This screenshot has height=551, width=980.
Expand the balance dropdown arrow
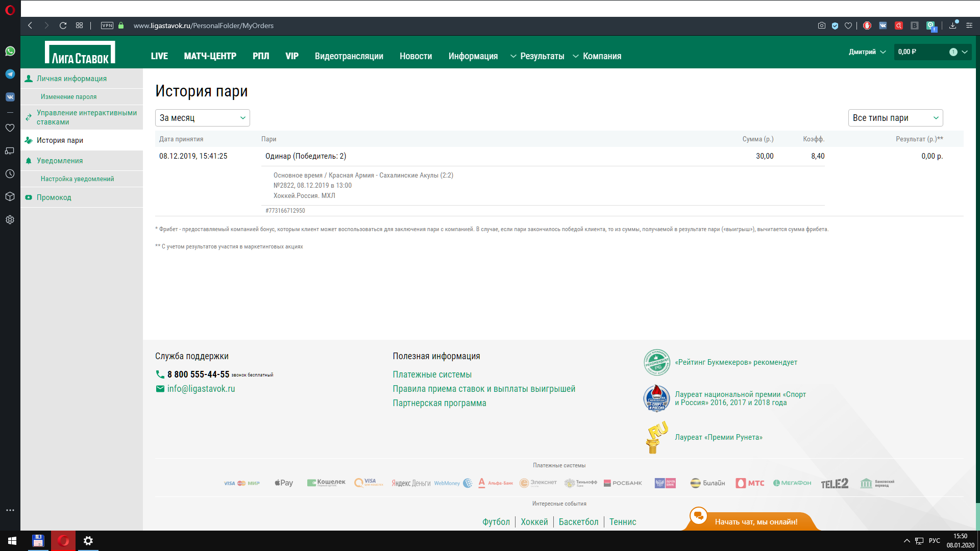click(965, 52)
